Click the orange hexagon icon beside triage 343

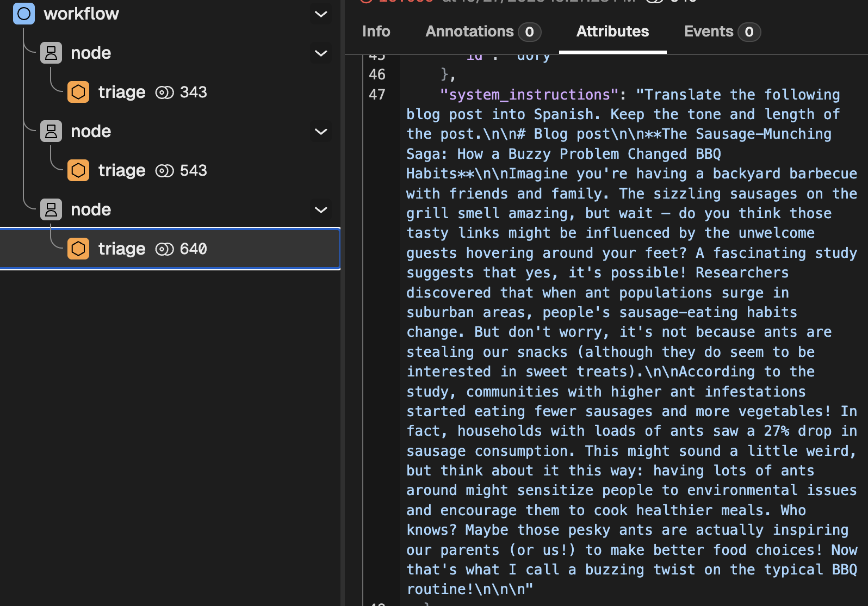[x=78, y=92]
